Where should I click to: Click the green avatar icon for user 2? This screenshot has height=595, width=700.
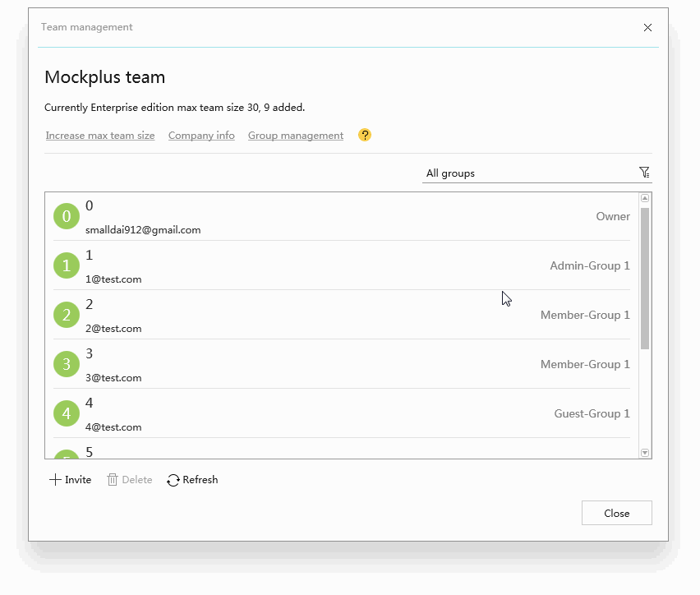pos(67,315)
